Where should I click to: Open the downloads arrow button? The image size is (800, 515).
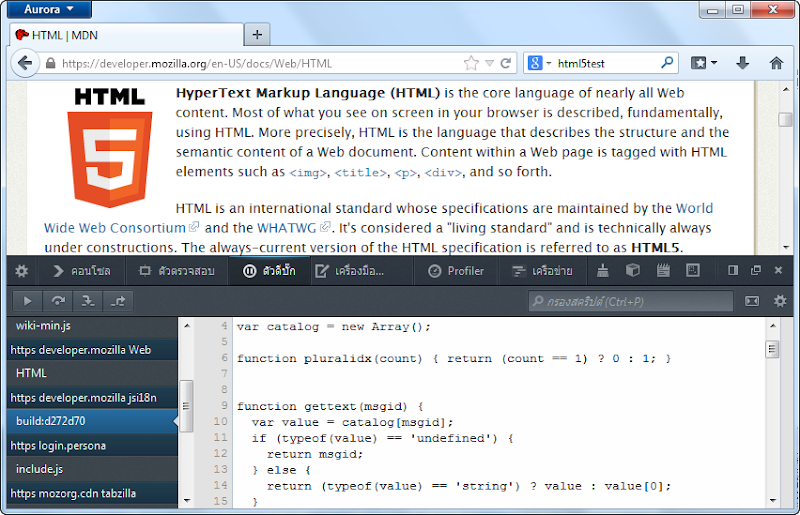click(x=742, y=63)
